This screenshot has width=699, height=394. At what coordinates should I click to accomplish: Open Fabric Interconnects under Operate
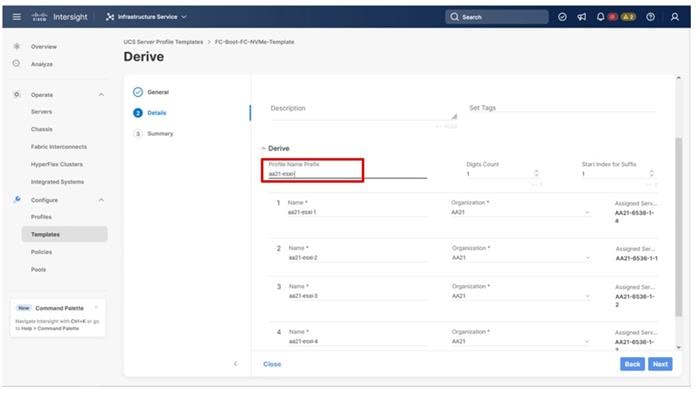click(x=59, y=147)
